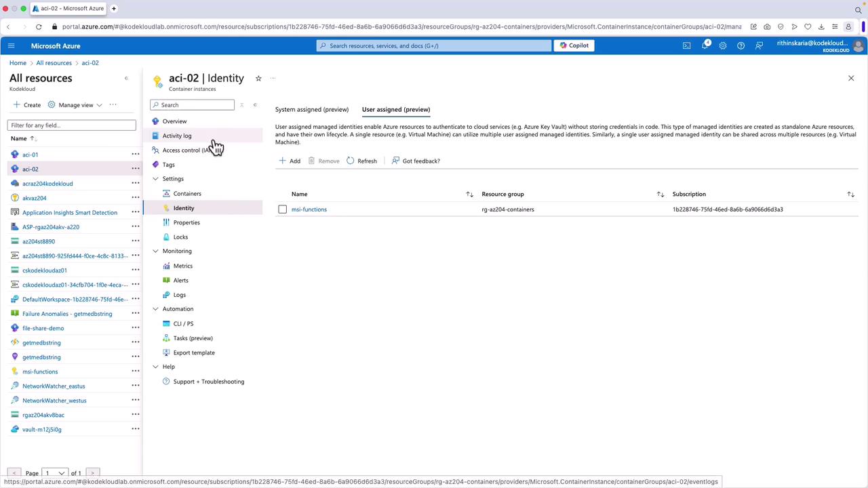This screenshot has width=868, height=488.
Task: Open Alerts under Monitoring
Action: (x=181, y=281)
